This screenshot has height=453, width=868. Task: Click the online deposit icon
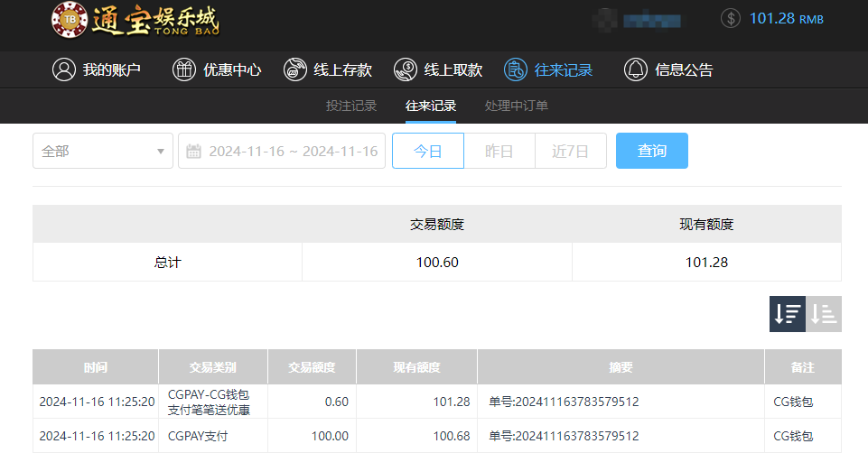click(x=294, y=69)
